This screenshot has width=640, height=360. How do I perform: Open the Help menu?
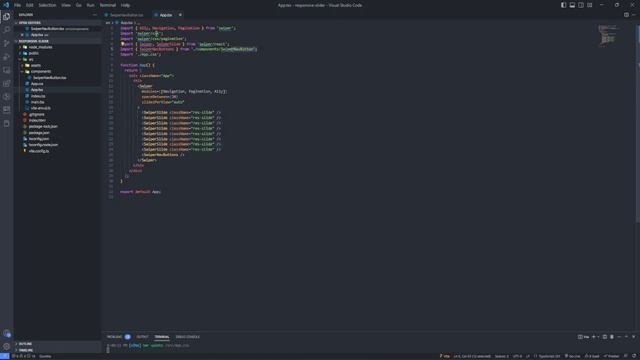pyautogui.click(x=125, y=5)
